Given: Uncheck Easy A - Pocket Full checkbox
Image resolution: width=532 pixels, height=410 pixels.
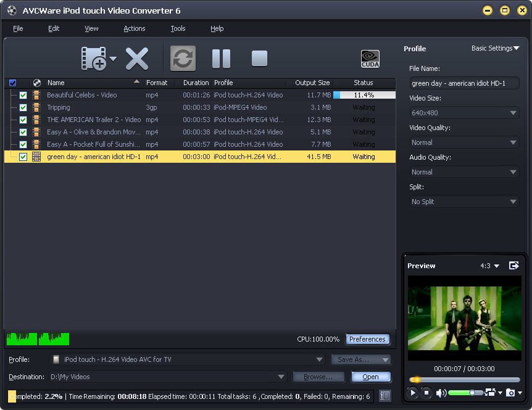Looking at the screenshot, I should pos(23,145).
